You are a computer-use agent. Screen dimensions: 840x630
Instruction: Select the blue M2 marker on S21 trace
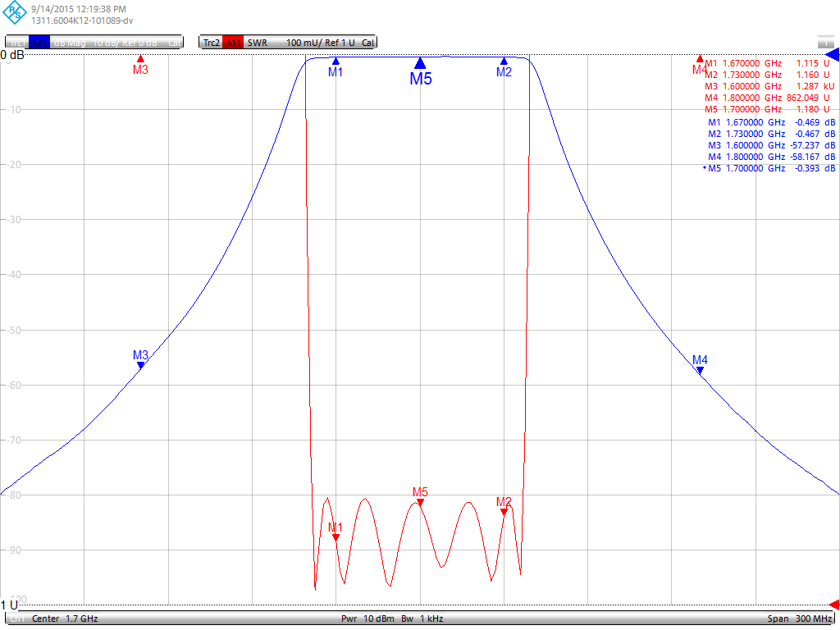pos(504,61)
